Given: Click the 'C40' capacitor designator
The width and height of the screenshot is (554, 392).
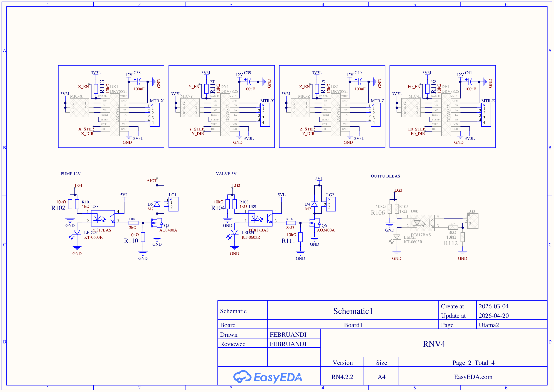Looking at the screenshot, I should (x=358, y=73).
